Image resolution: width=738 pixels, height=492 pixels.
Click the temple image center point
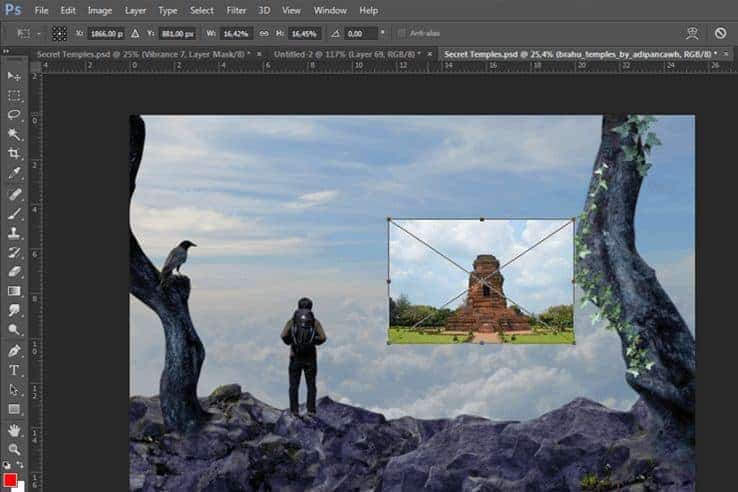[x=481, y=281]
